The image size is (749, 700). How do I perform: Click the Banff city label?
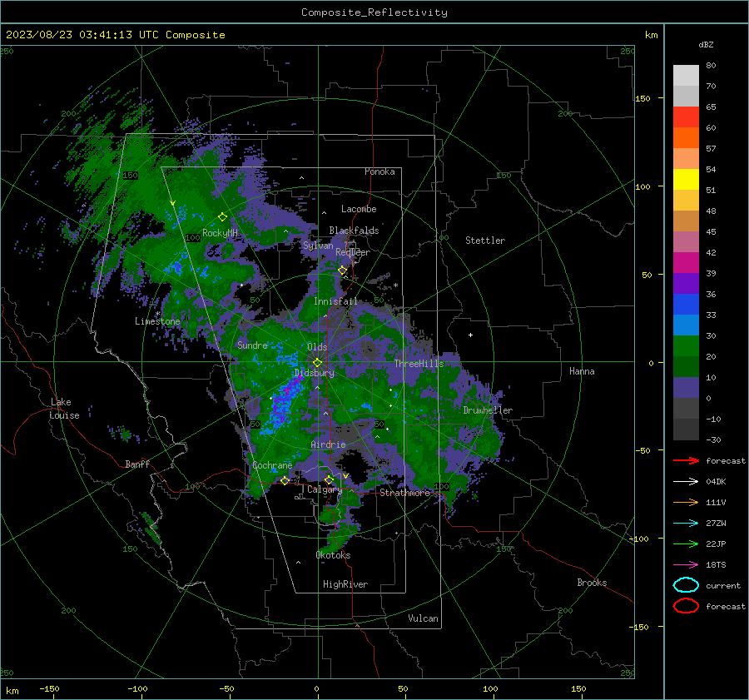point(137,464)
